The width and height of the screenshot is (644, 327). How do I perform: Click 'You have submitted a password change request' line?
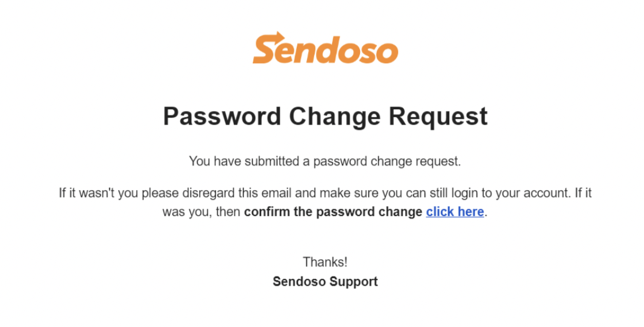point(325,162)
